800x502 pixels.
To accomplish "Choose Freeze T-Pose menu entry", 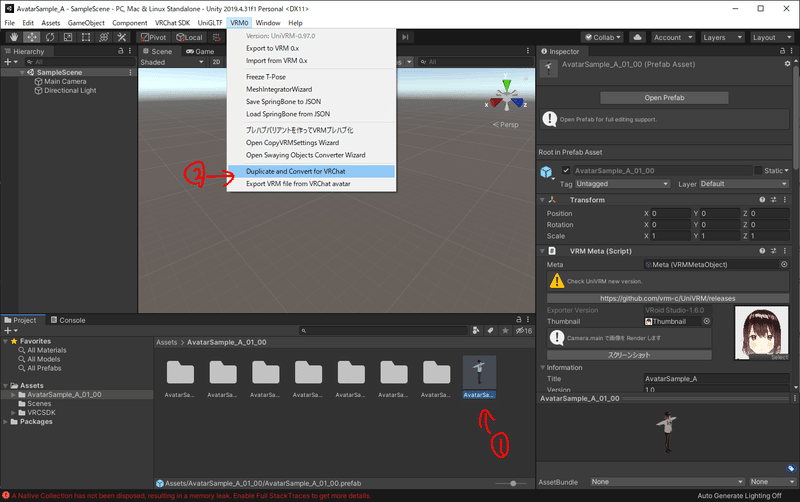I will (x=311, y=77).
